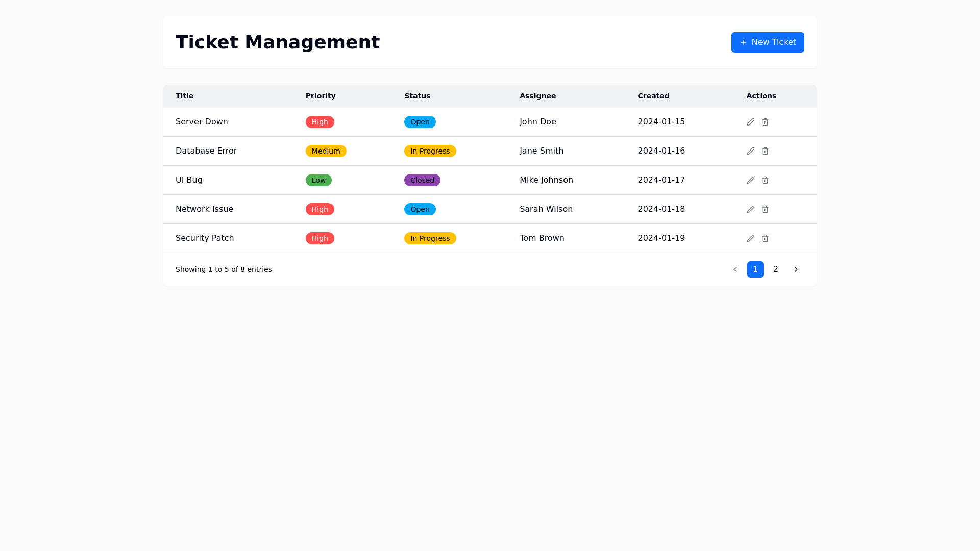Edit the Server Down ticket
The width and height of the screenshot is (980, 551).
point(751,122)
